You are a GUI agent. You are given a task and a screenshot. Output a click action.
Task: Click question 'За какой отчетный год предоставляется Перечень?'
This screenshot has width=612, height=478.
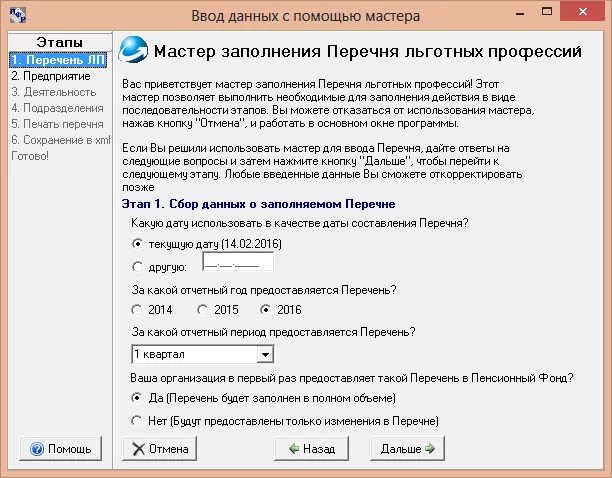[x=264, y=290]
